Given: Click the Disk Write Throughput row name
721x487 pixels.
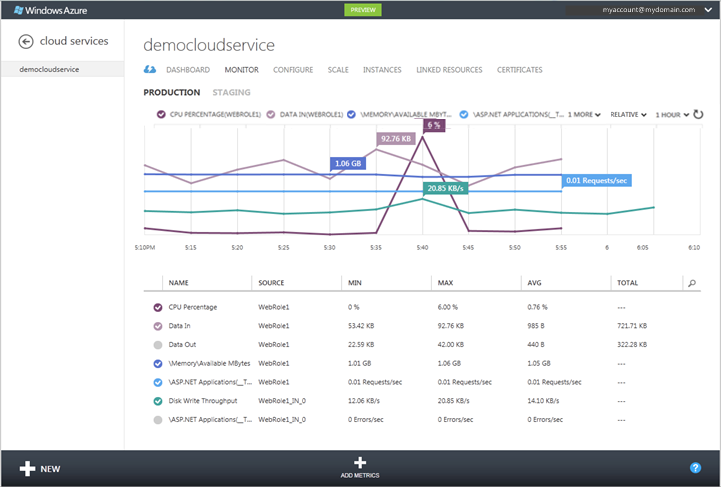Looking at the screenshot, I should tap(203, 401).
